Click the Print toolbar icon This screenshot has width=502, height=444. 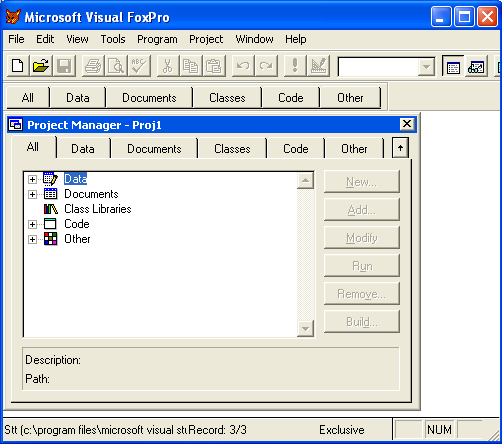[93, 66]
